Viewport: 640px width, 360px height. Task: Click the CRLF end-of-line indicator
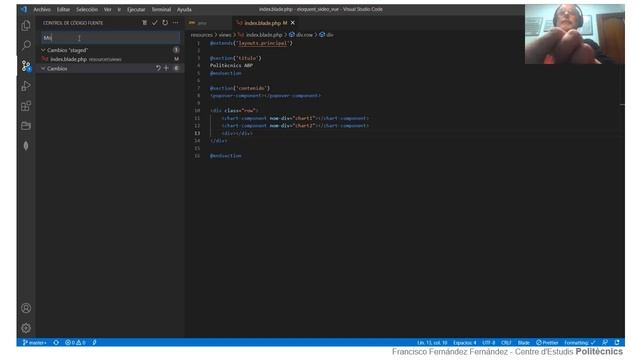coord(506,342)
